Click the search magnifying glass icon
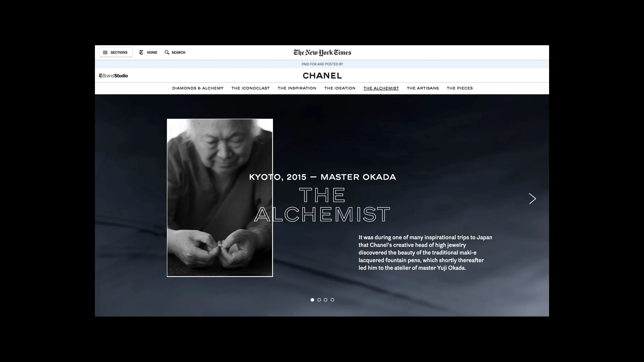 [167, 53]
